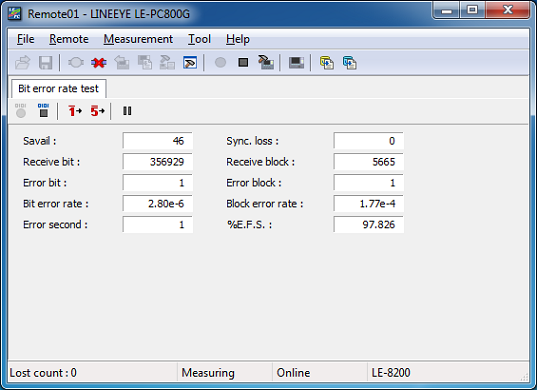Click the 'LE-8200' status bar entry
The width and height of the screenshot is (537, 390).
coord(391,373)
